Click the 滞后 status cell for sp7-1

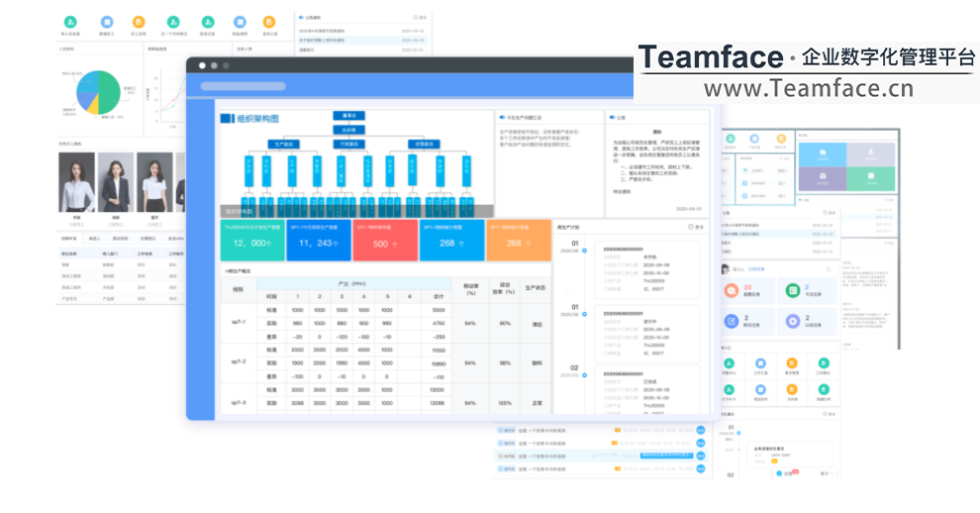537,324
